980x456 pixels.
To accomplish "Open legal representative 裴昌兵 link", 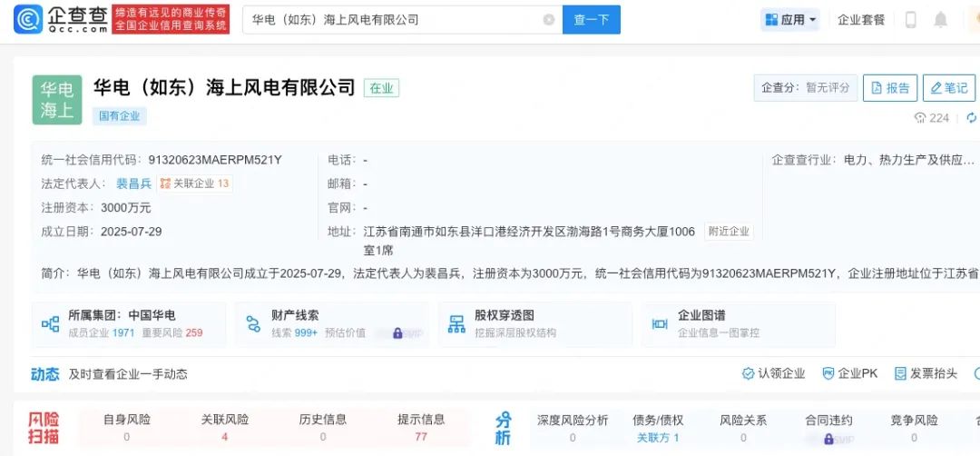I will coord(133,183).
